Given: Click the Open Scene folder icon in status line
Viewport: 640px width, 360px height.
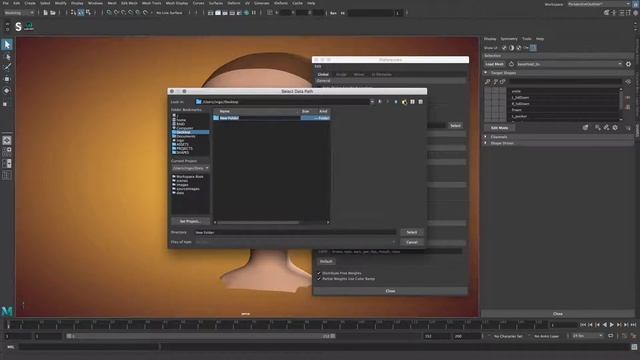Looking at the screenshot, I should 53,13.
